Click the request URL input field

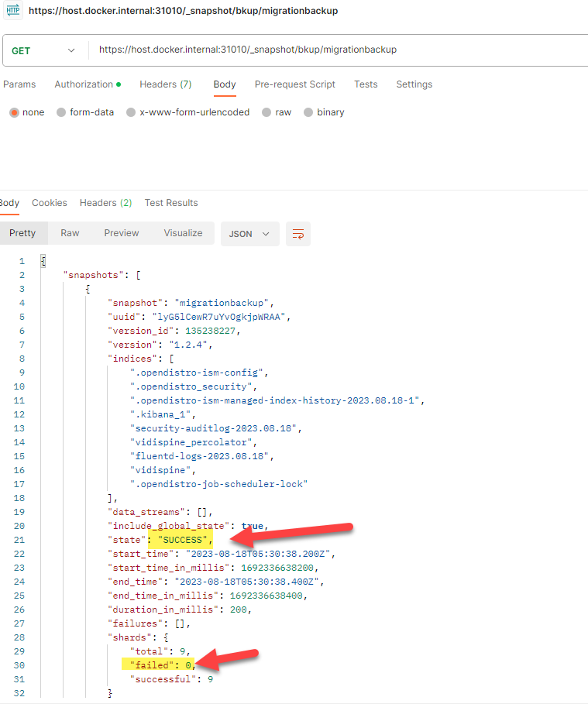(x=333, y=50)
